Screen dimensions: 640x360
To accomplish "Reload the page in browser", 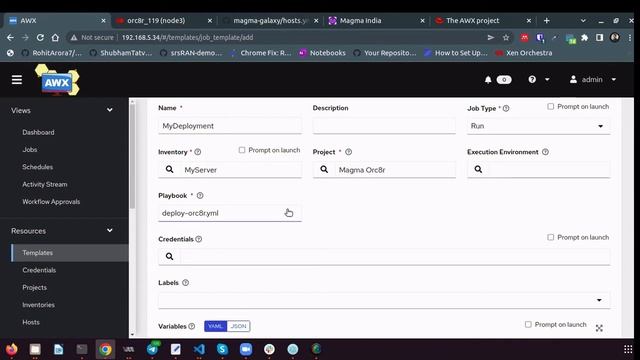I will [40, 38].
